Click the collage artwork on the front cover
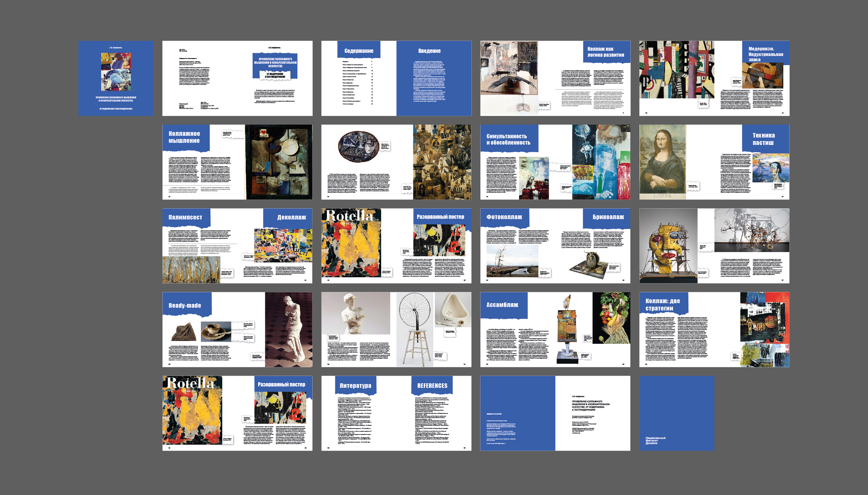 116,72
